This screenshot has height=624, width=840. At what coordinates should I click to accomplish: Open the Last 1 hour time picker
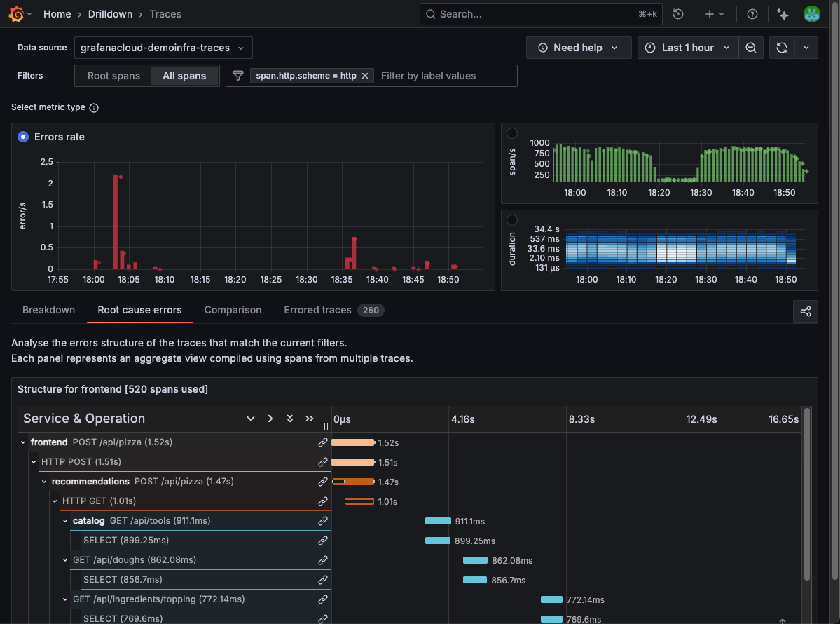pyautogui.click(x=687, y=47)
